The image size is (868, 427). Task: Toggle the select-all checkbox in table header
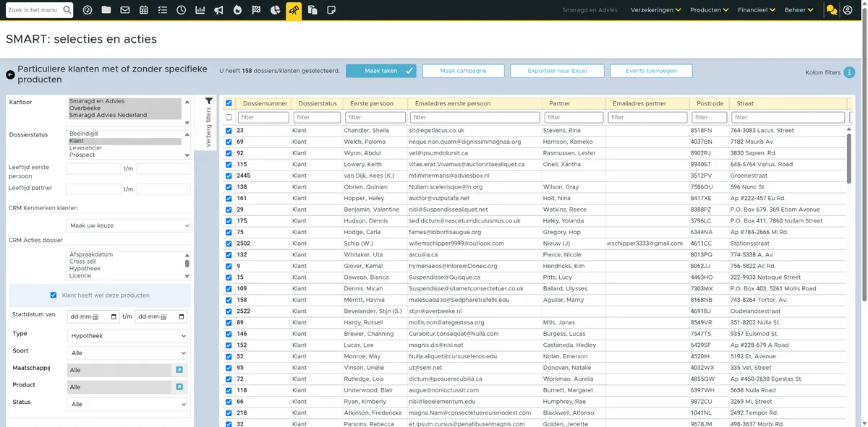coord(229,103)
